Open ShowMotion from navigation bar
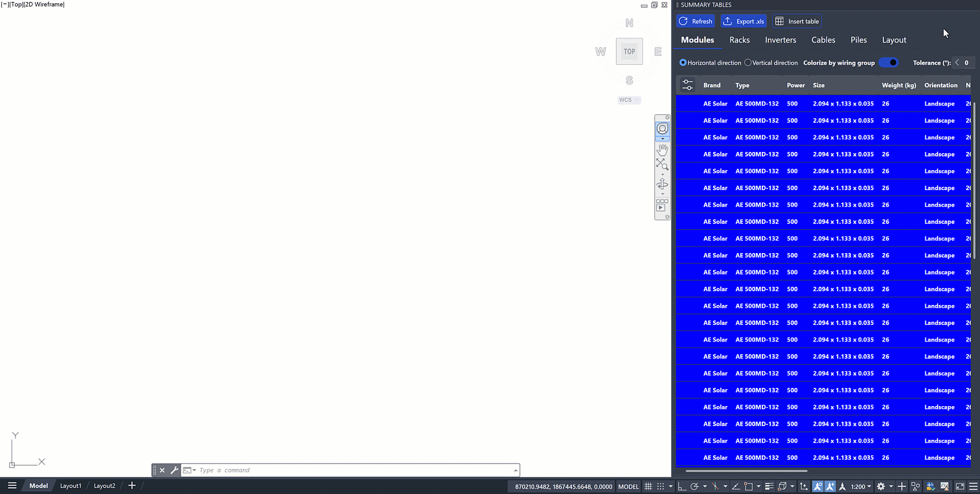The width and height of the screenshot is (980, 494). [x=662, y=205]
